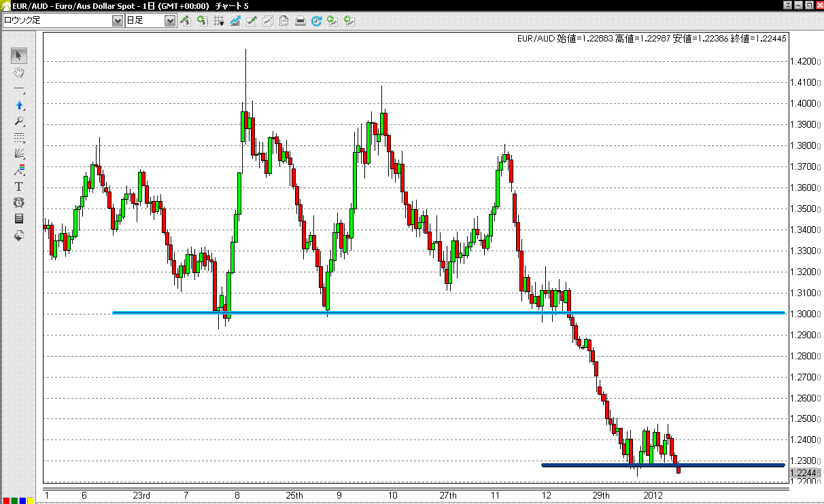The width and height of the screenshot is (824, 504).
Task: Click the horizontal grid lines tool
Action: pos(19,138)
